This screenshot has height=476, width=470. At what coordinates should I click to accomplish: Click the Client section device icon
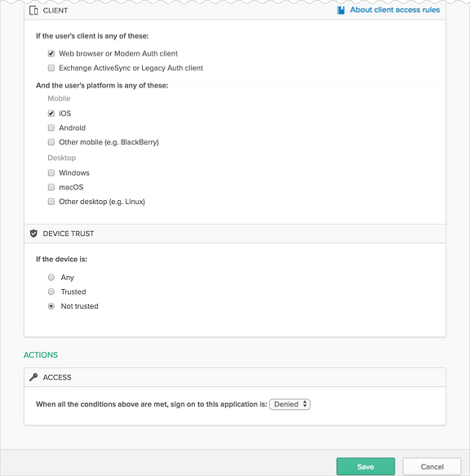tap(33, 11)
